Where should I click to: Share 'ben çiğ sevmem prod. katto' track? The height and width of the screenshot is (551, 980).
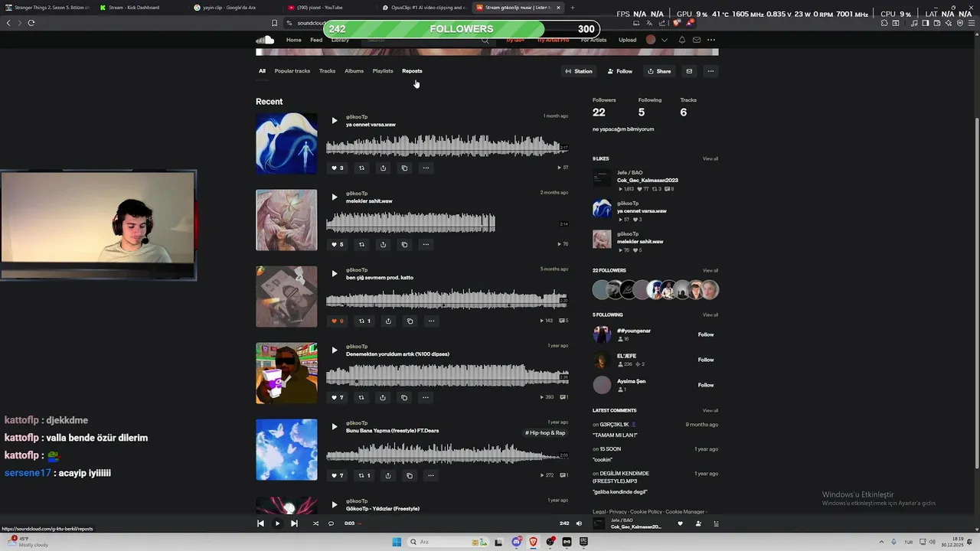tap(388, 321)
